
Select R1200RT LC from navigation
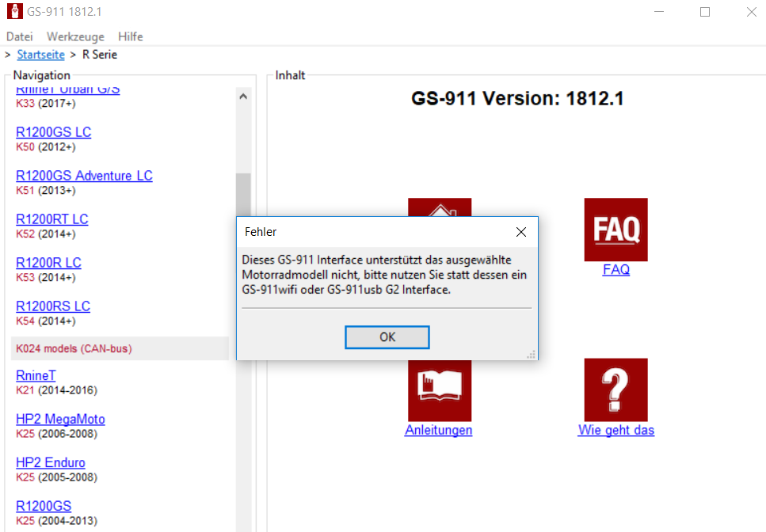(x=51, y=219)
